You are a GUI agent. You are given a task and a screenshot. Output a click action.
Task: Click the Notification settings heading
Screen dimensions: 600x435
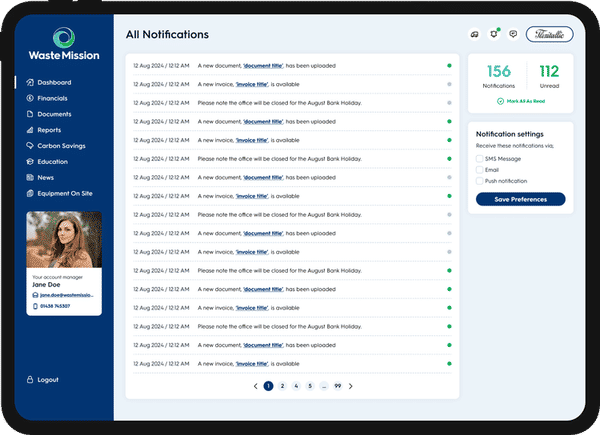510,134
